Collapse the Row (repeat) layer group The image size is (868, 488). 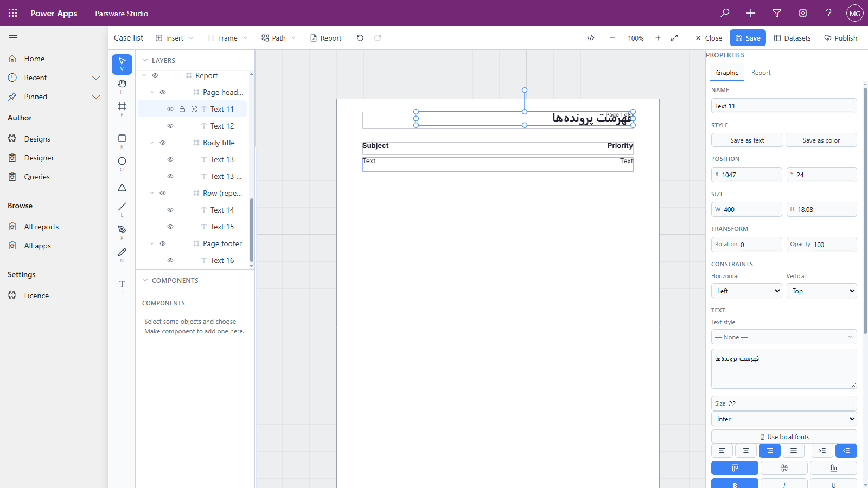[152, 193]
